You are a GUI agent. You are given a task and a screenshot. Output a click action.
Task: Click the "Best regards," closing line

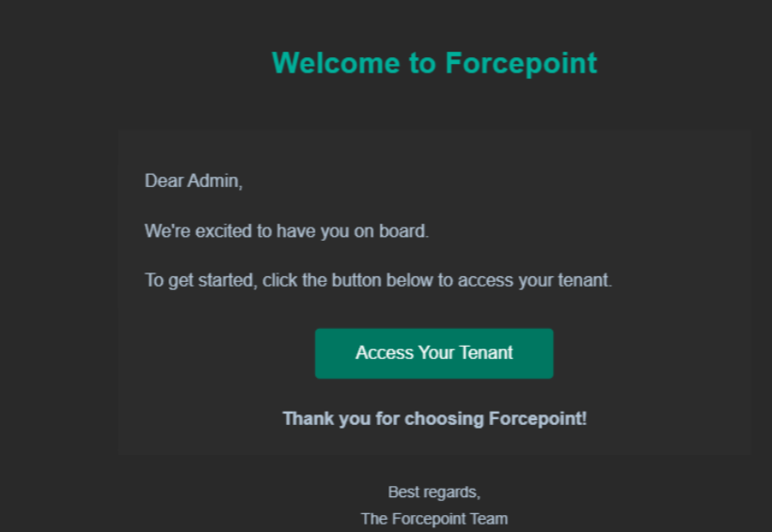433,493
